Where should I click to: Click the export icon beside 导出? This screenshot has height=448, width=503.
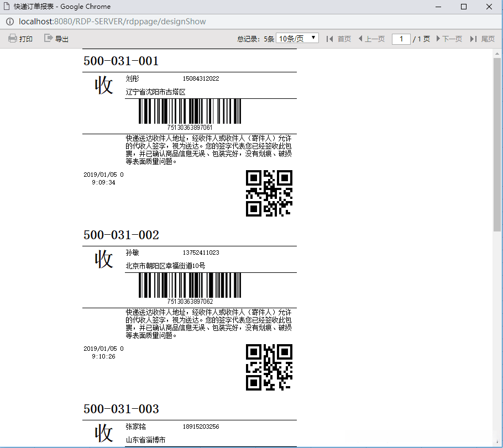(49, 38)
